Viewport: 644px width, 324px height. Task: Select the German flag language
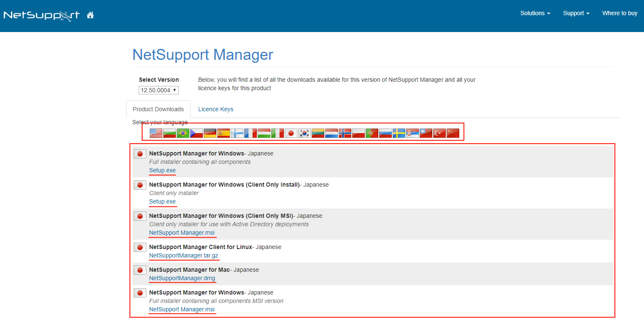[x=210, y=133]
